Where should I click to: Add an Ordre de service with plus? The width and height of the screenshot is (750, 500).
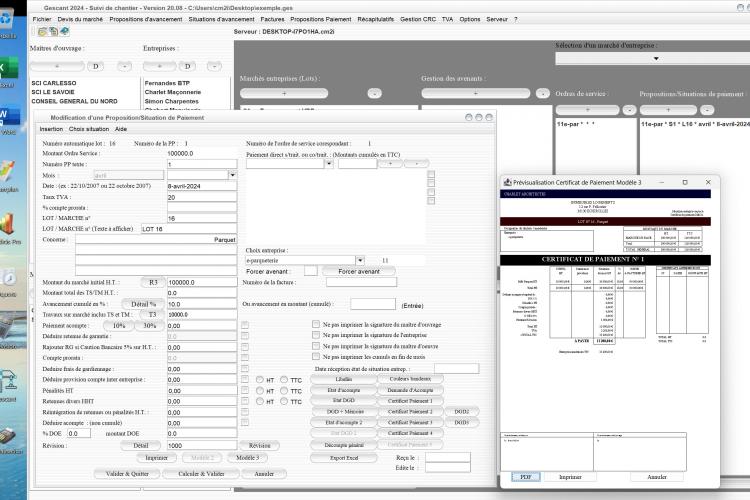point(587,110)
